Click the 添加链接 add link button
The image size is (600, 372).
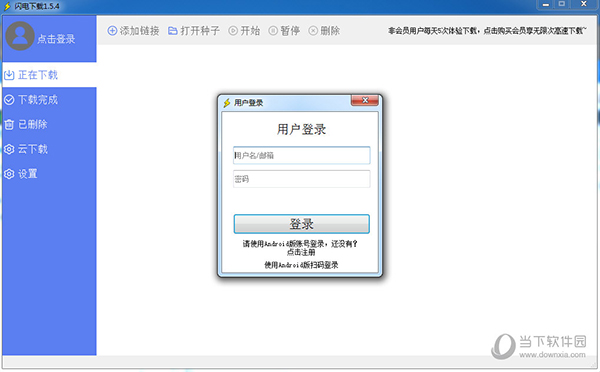pyautogui.click(x=133, y=31)
